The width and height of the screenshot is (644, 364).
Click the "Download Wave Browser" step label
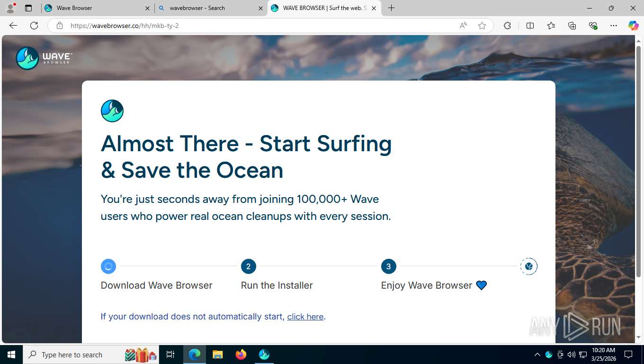click(x=157, y=285)
